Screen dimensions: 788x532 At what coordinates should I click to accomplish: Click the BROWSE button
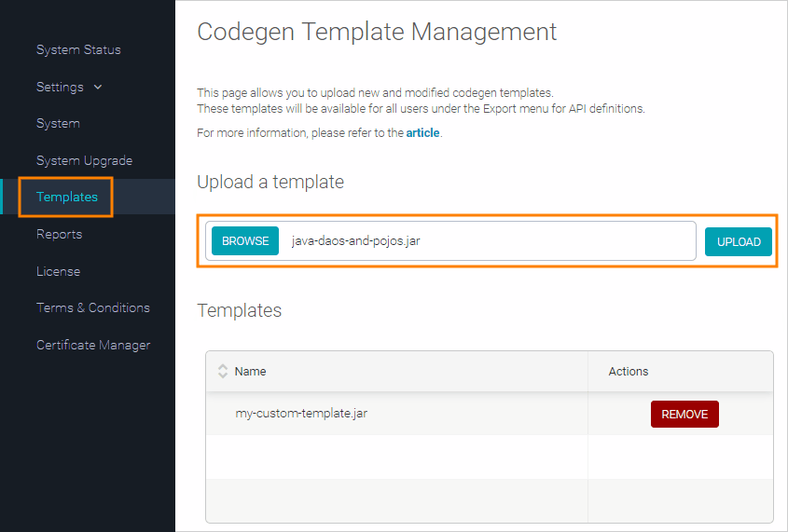[x=245, y=240]
